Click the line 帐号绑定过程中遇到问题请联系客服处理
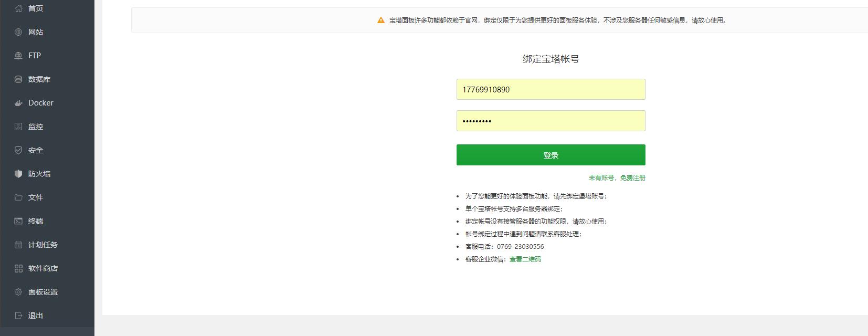Screen dimensions: 868x336 [524, 234]
